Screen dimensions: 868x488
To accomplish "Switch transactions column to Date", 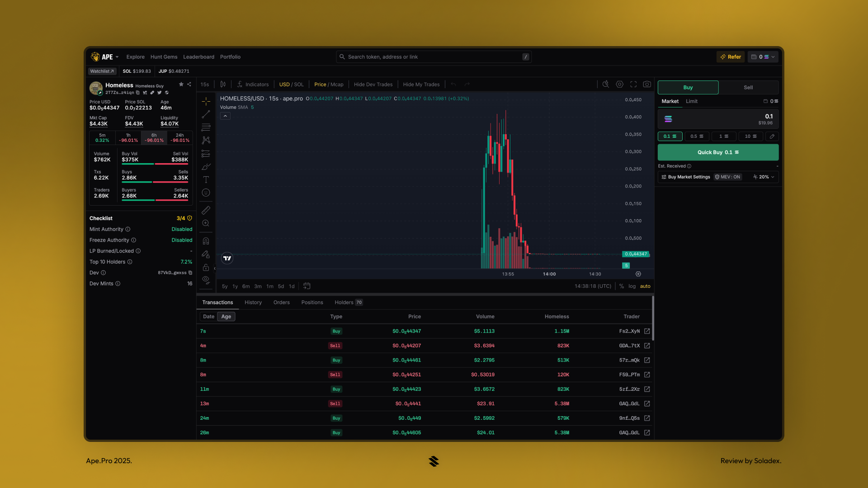I will pyautogui.click(x=208, y=317).
